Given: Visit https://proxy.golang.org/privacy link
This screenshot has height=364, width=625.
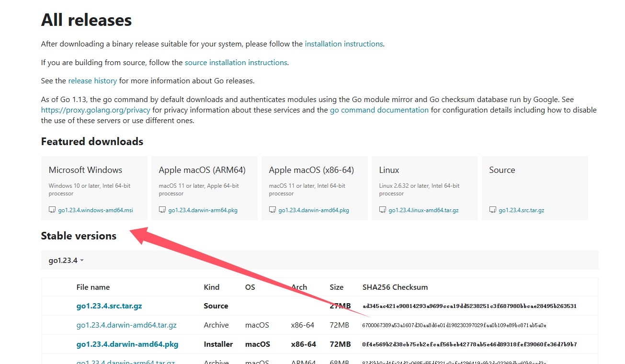Looking at the screenshot, I should [x=95, y=110].
